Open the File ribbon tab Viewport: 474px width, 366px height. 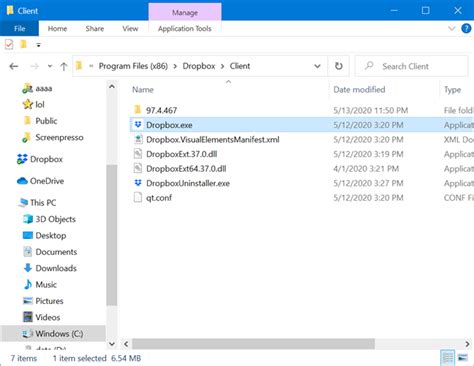tap(19, 29)
